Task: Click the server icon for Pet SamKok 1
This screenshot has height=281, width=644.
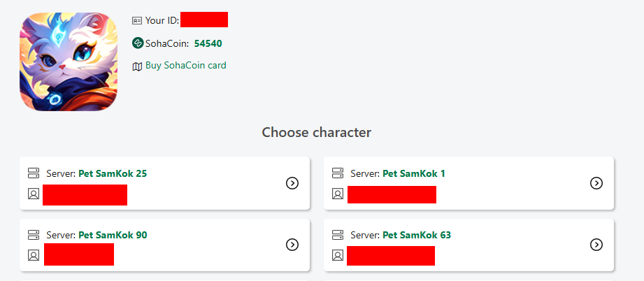Action: coord(338,173)
